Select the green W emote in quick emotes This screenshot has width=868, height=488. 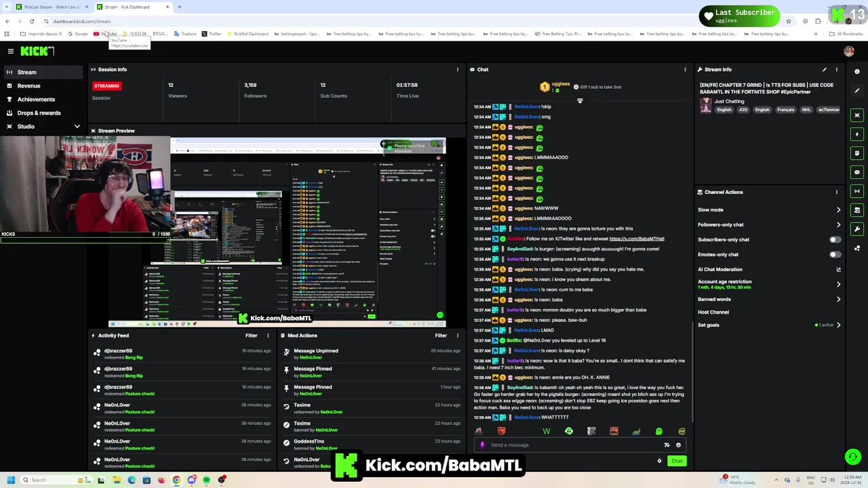pyautogui.click(x=547, y=431)
